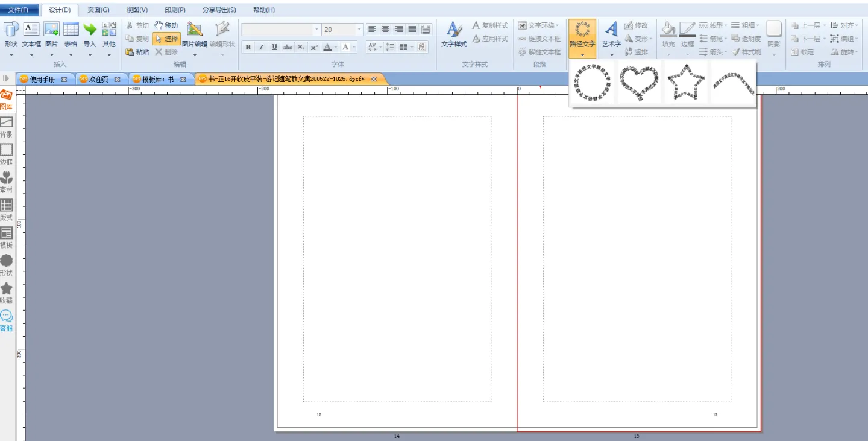This screenshot has width=868, height=441.
Task: Click the 文字样式 text style icon
Action: click(x=454, y=30)
